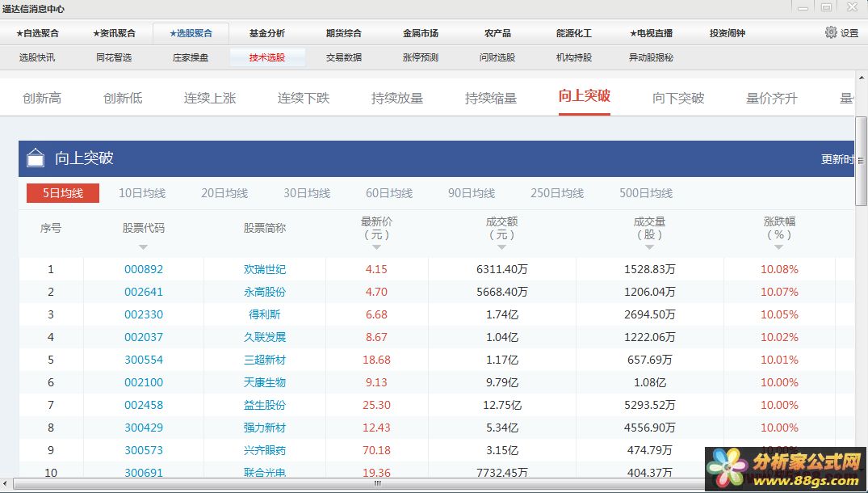Open 期货综合 tab
Image resolution: width=868 pixels, height=493 pixels.
pos(344,33)
